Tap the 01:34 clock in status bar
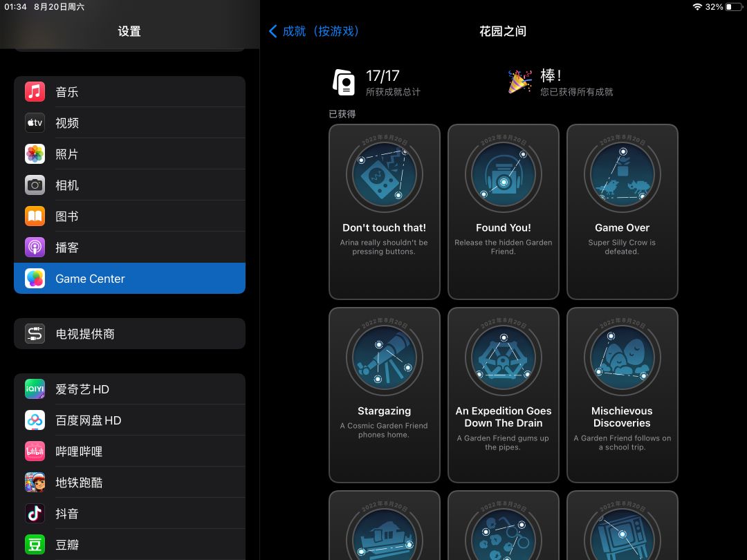This screenshot has width=747, height=560. click(15, 7)
